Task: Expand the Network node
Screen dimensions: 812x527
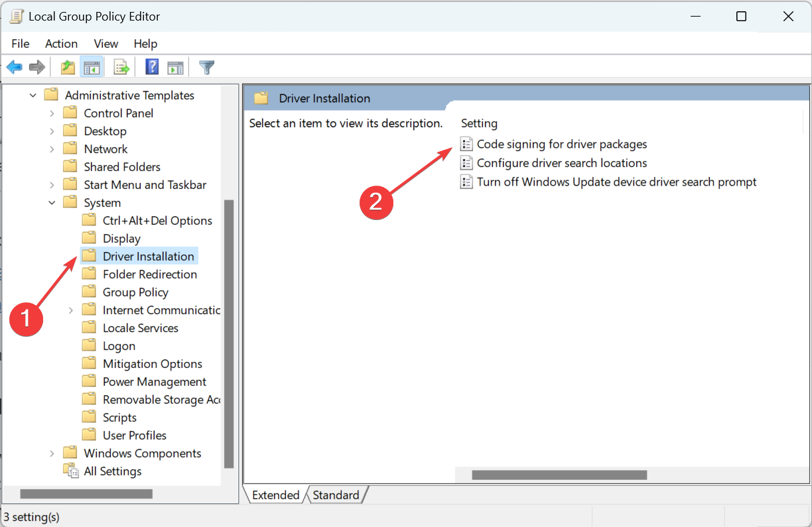Action: coord(52,149)
